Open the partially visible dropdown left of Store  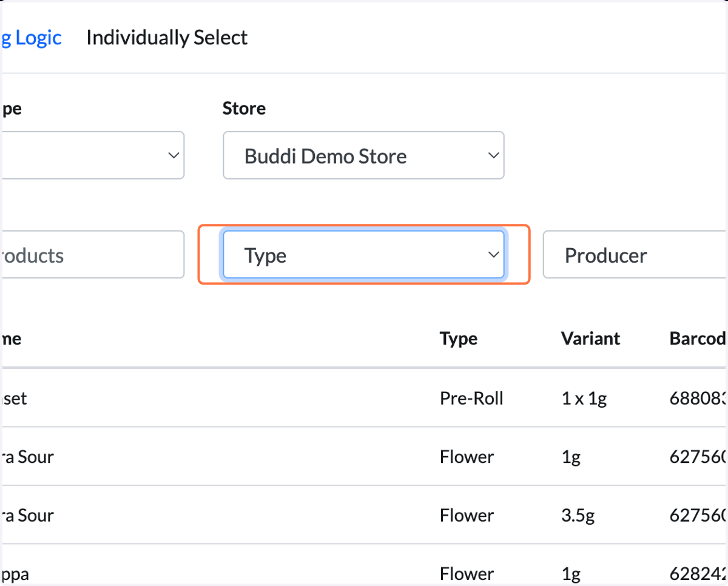92,156
